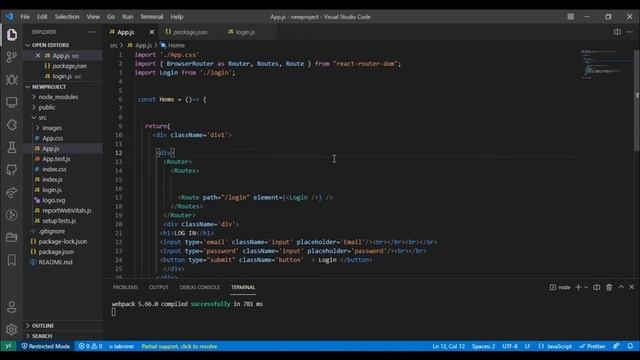Viewport: 640px width, 360px height.
Task: Click 'Partial support, click to resolve' message
Action: tap(179, 346)
